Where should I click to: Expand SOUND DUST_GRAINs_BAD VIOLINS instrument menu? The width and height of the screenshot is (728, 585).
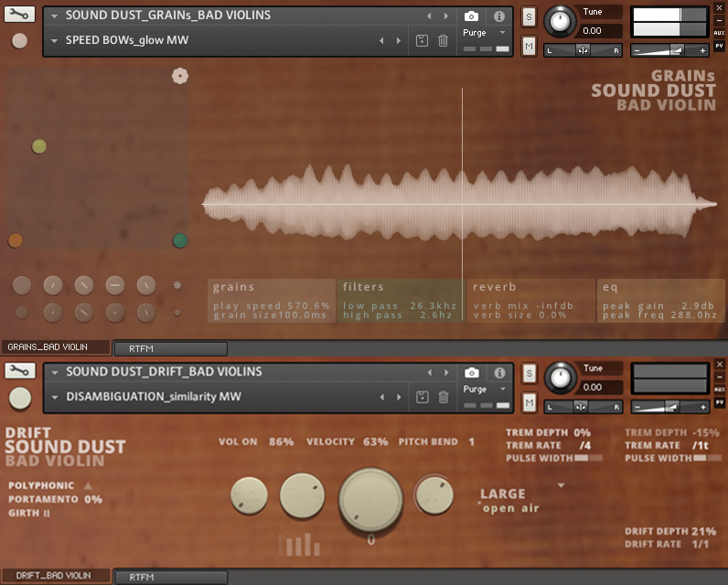pos(54,16)
